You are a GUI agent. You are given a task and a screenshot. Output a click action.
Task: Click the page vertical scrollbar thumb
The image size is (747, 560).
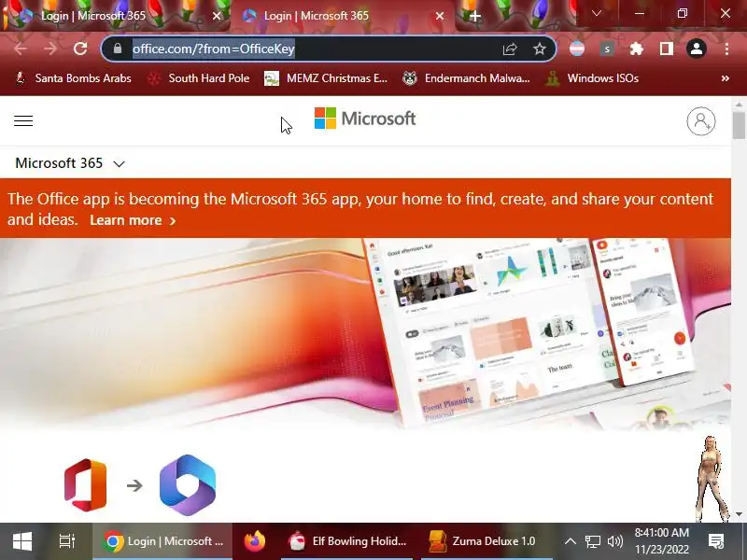pos(739,125)
